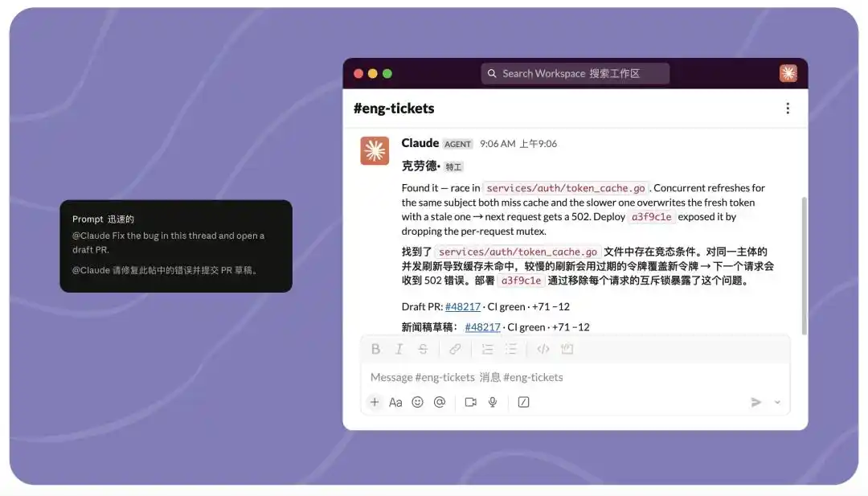Image resolution: width=868 pixels, height=496 pixels.
Task: Click the search magnifier icon
Action: pyautogui.click(x=492, y=73)
